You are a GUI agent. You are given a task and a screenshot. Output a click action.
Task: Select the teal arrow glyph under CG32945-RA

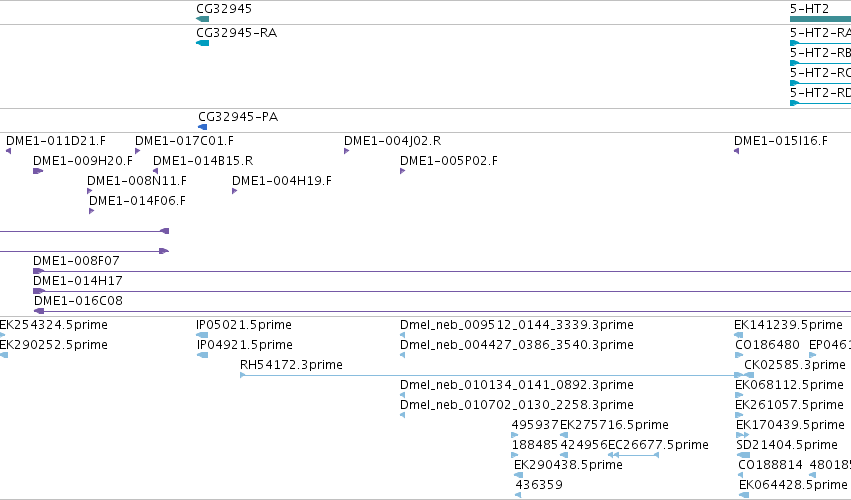(x=202, y=43)
